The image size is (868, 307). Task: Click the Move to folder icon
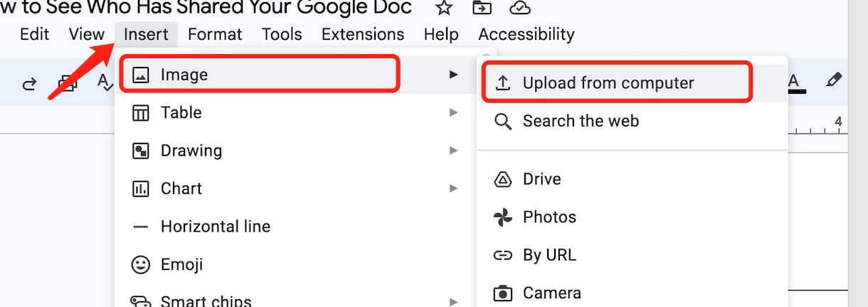click(482, 8)
